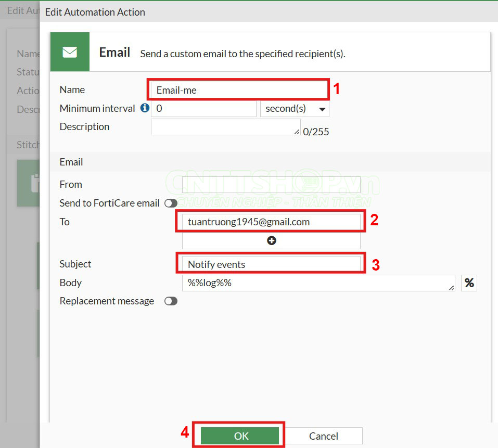Screen dimensions: 498x448
Task: Enable Send to FortiCare email toggle
Action: click(171, 203)
